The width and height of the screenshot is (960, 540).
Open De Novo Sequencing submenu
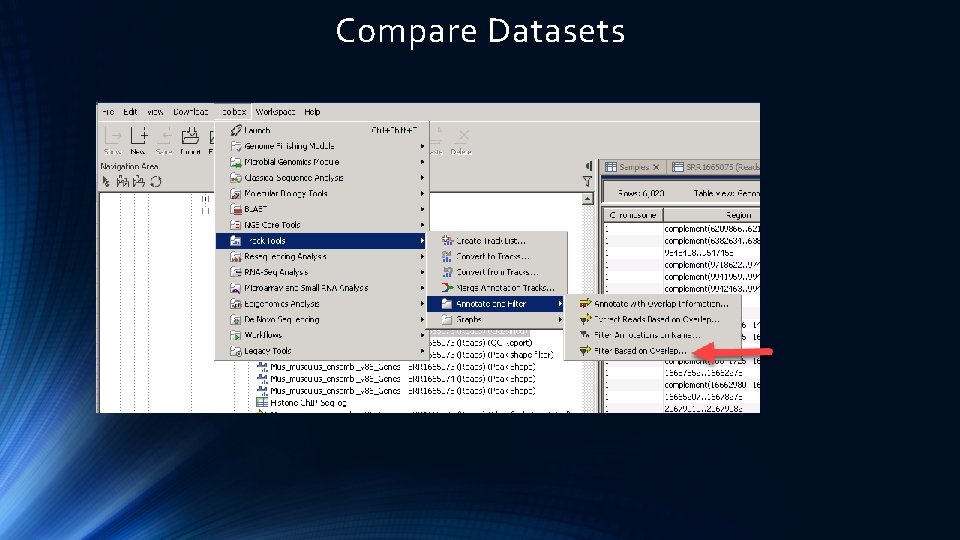(322, 320)
